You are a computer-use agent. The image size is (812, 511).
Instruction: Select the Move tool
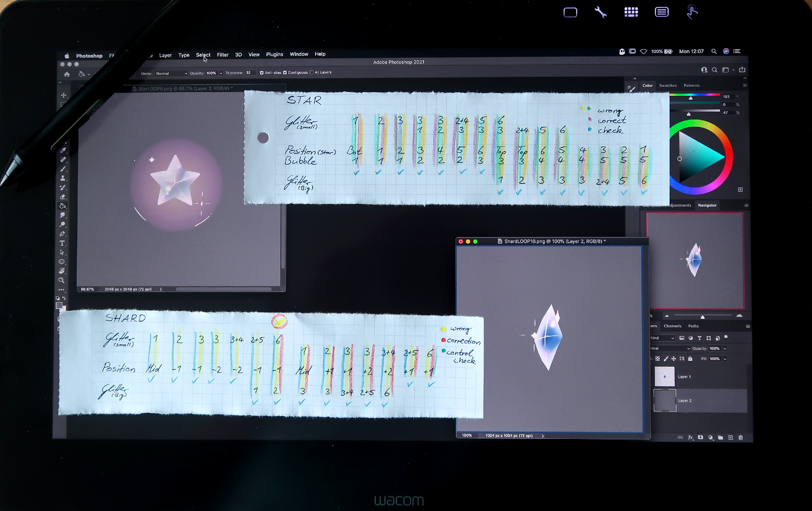click(63, 95)
